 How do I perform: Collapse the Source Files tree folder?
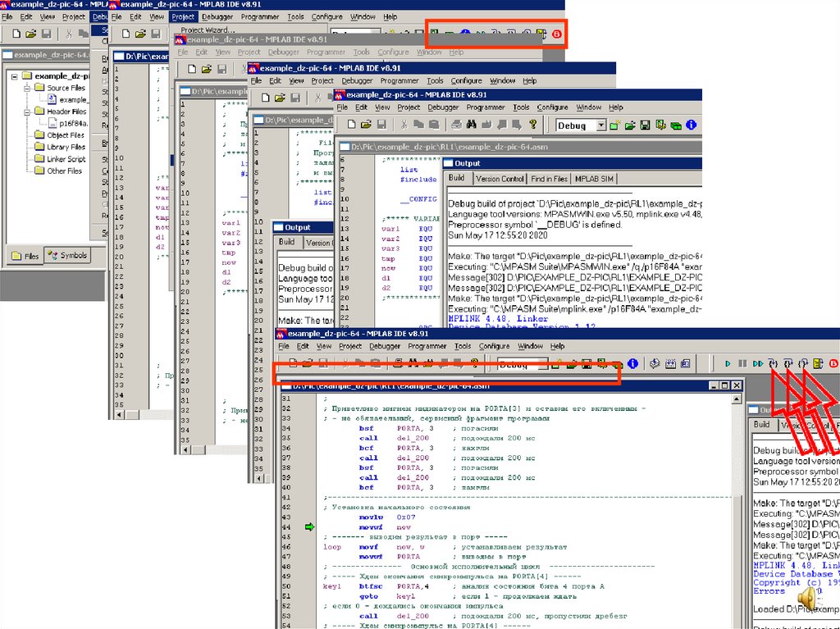pos(27,88)
